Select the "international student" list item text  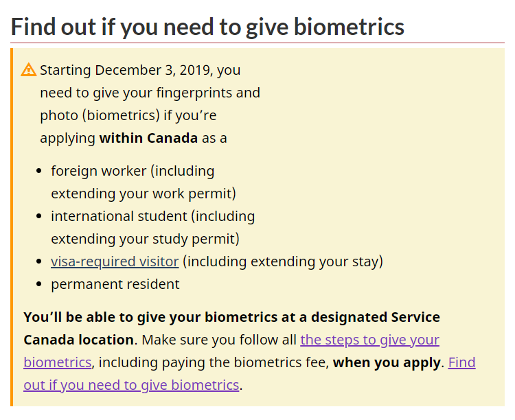[x=119, y=216]
